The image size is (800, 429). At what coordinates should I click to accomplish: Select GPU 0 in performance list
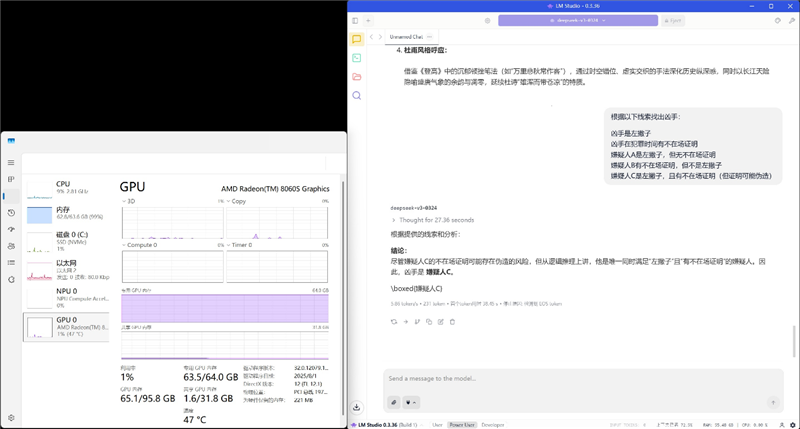(x=66, y=327)
